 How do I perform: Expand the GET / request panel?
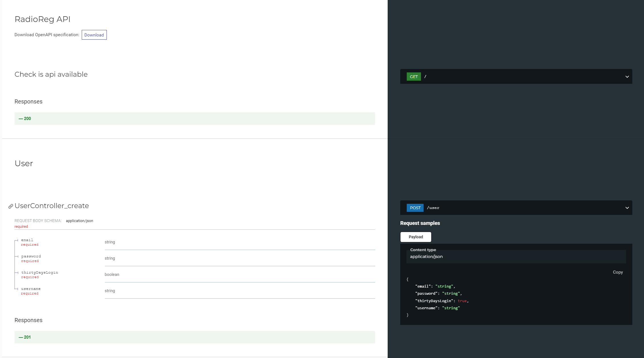pyautogui.click(x=627, y=76)
